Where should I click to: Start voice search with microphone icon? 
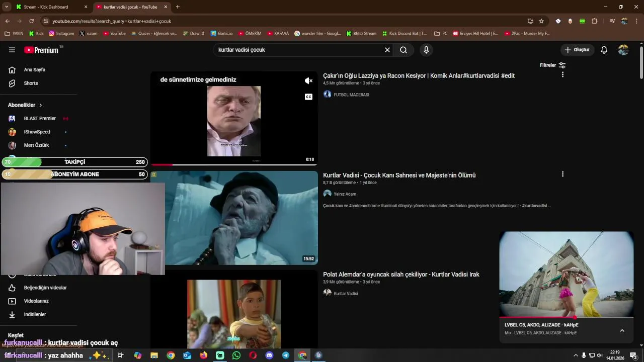[x=426, y=50]
